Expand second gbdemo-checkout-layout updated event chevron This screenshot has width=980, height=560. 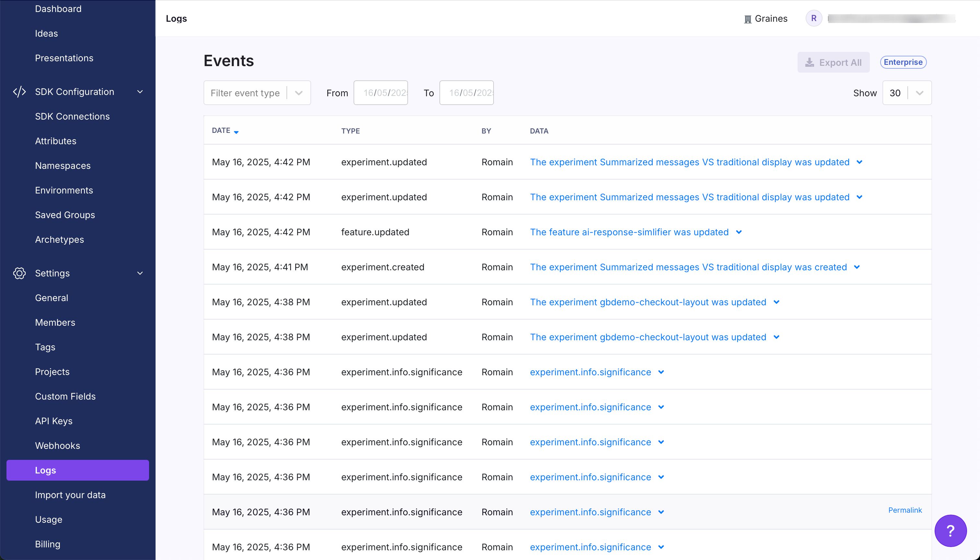tap(776, 337)
